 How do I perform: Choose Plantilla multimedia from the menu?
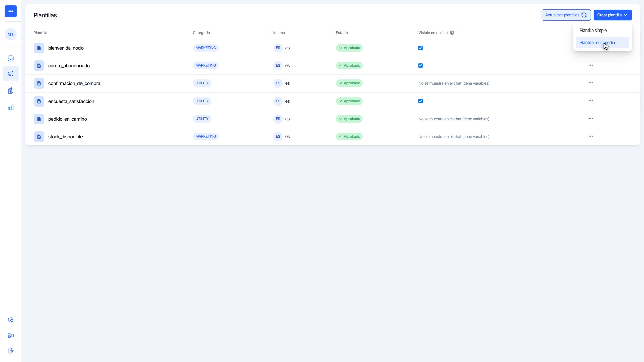(x=602, y=43)
